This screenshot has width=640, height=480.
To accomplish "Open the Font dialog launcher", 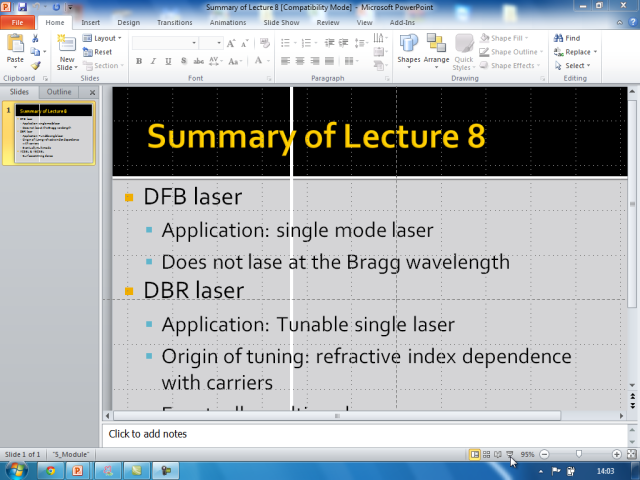I will click(x=269, y=78).
